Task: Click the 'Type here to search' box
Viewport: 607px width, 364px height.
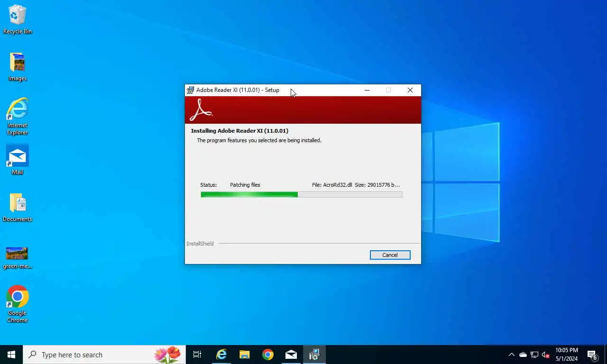Action: (x=104, y=355)
